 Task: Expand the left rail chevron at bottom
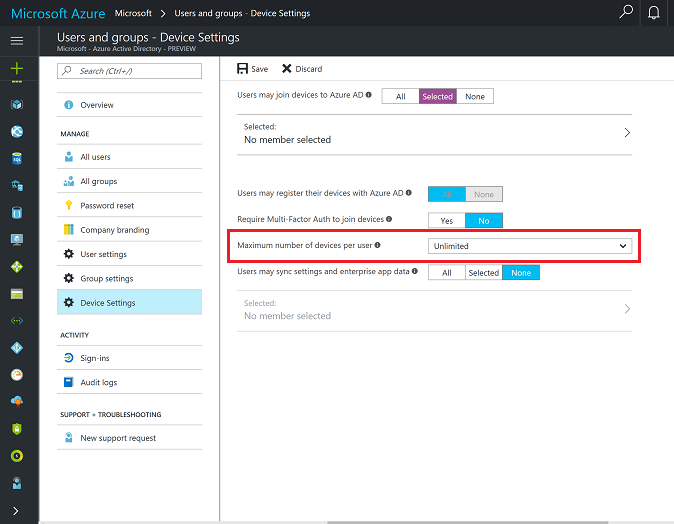[16, 509]
